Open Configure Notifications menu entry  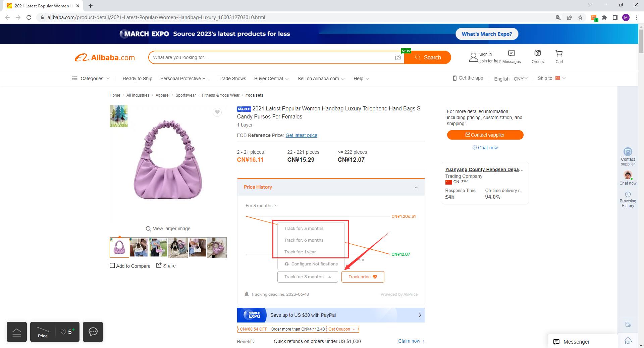coord(311,264)
